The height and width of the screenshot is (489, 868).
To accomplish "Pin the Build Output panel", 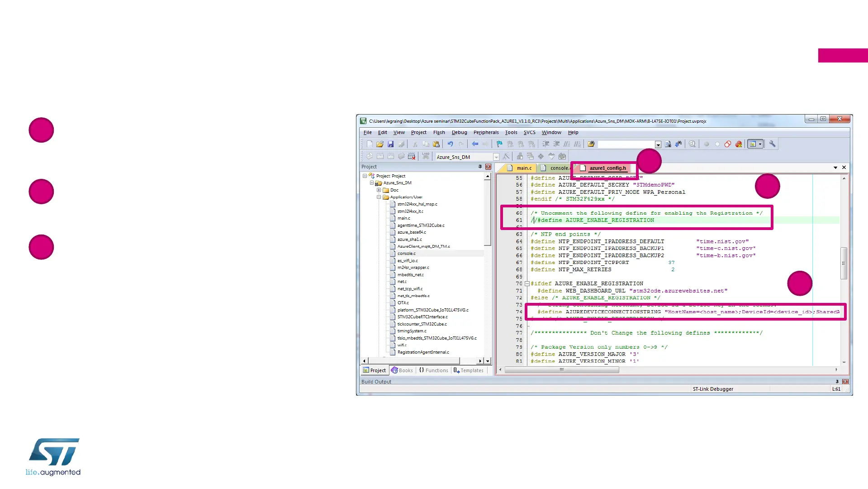I will click(837, 382).
